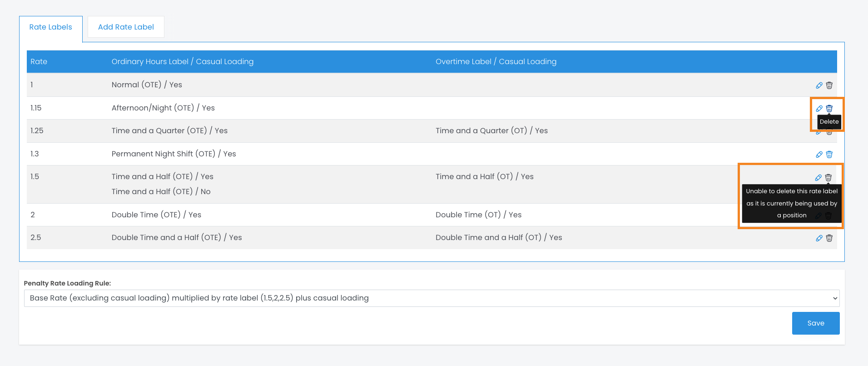Delete the Double Time and a Half label
Image resolution: width=868 pixels, height=366 pixels.
point(829,238)
